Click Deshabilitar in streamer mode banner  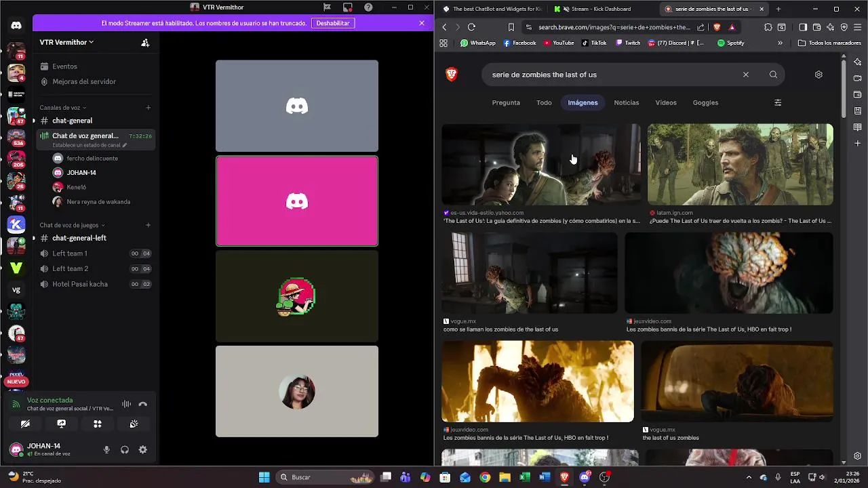[x=333, y=23]
